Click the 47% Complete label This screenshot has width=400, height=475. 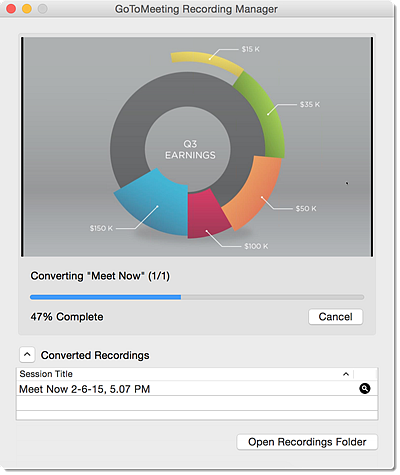coord(67,317)
